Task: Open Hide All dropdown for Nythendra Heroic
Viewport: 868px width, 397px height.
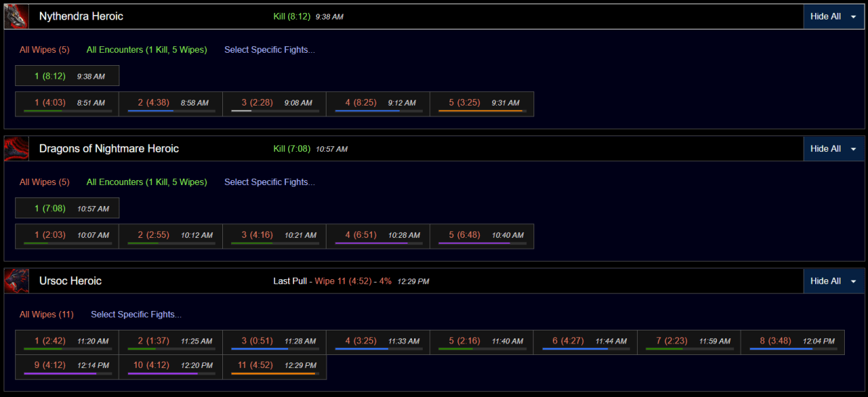Action: coord(833,17)
